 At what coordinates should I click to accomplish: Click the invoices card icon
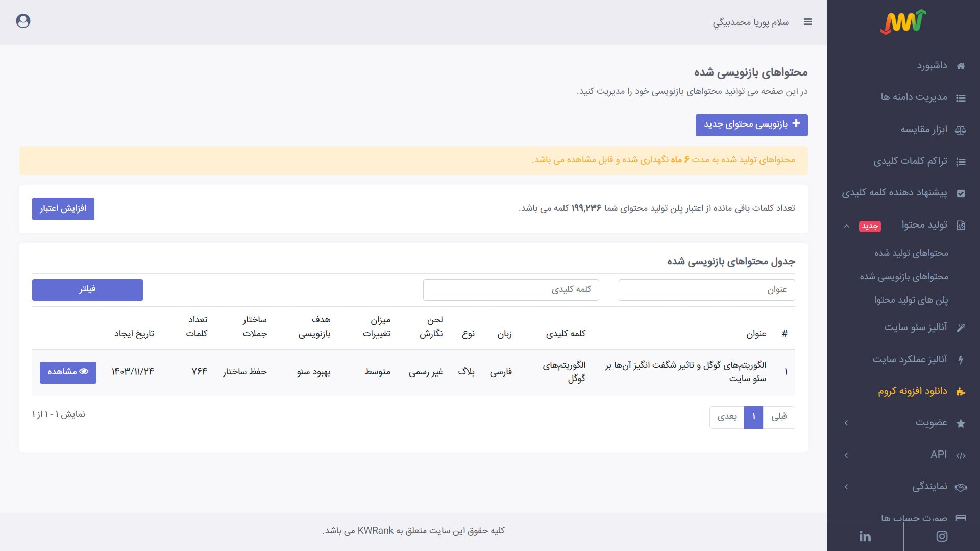[961, 518]
